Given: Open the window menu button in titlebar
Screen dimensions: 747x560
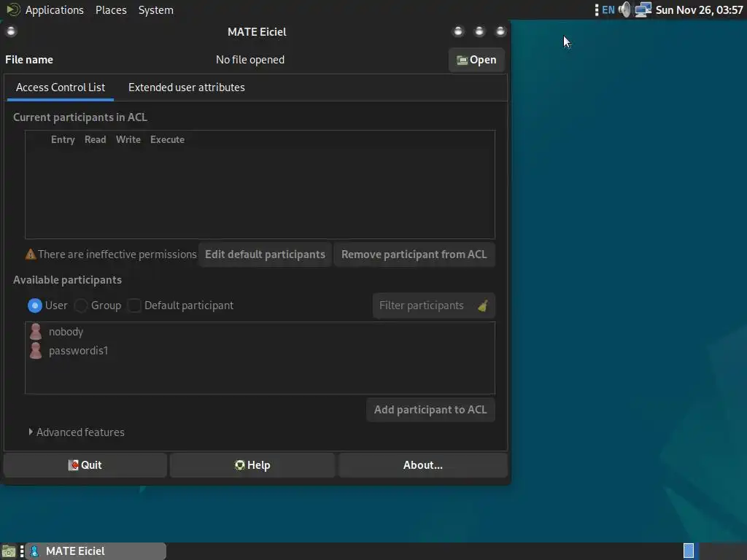Looking at the screenshot, I should pyautogui.click(x=11, y=31).
